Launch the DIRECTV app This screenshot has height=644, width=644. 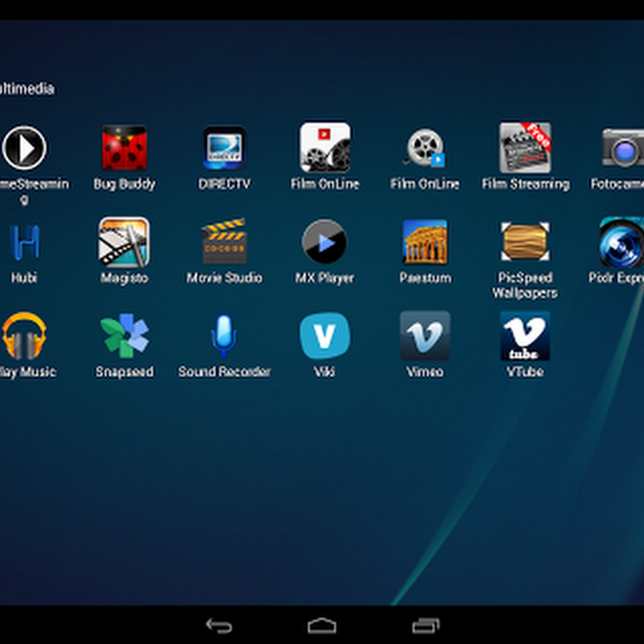224,148
